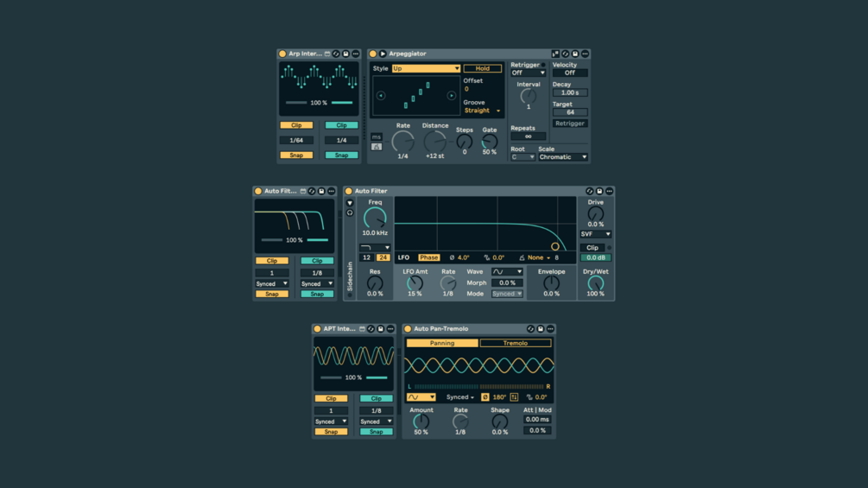Image resolution: width=868 pixels, height=488 pixels.
Task: Click the Auto Filter Morph 0.0 % field
Action: click(507, 282)
